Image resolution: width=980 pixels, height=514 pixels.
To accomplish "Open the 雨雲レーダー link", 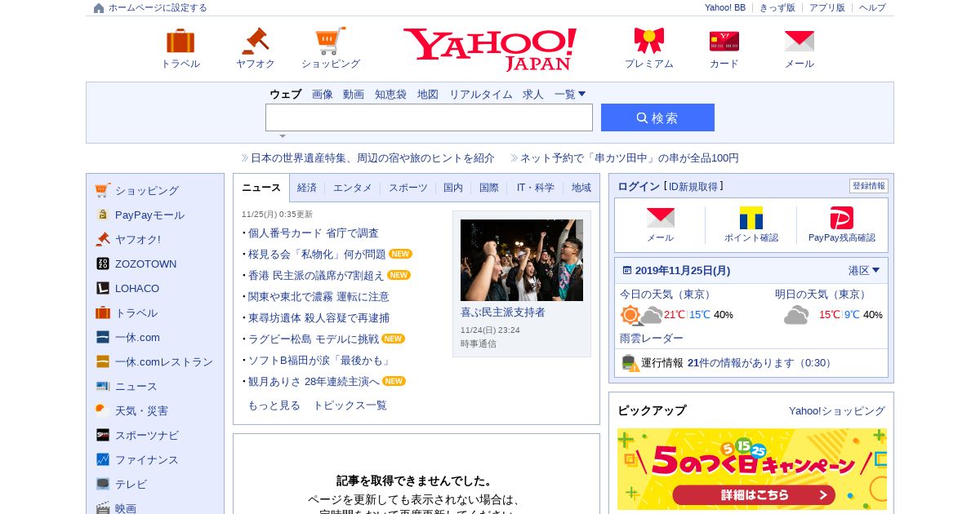I will [x=652, y=338].
